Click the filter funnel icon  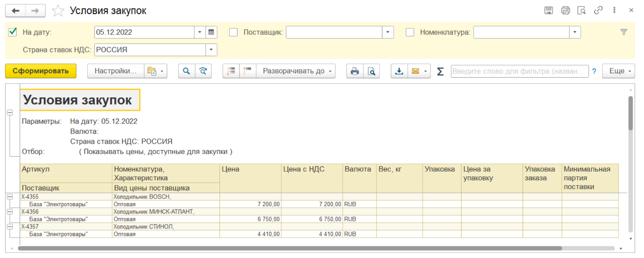pyautogui.click(x=623, y=32)
